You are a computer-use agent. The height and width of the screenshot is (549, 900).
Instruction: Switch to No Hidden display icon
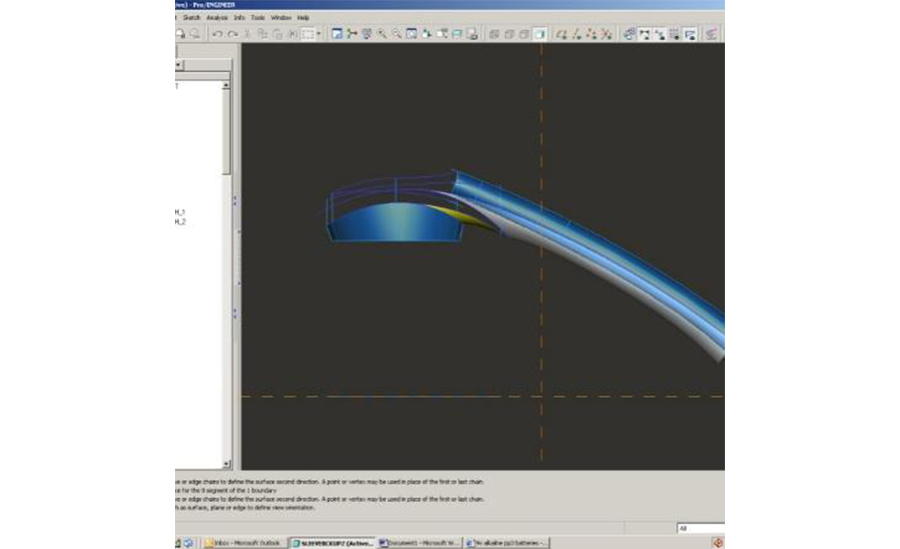tap(523, 34)
